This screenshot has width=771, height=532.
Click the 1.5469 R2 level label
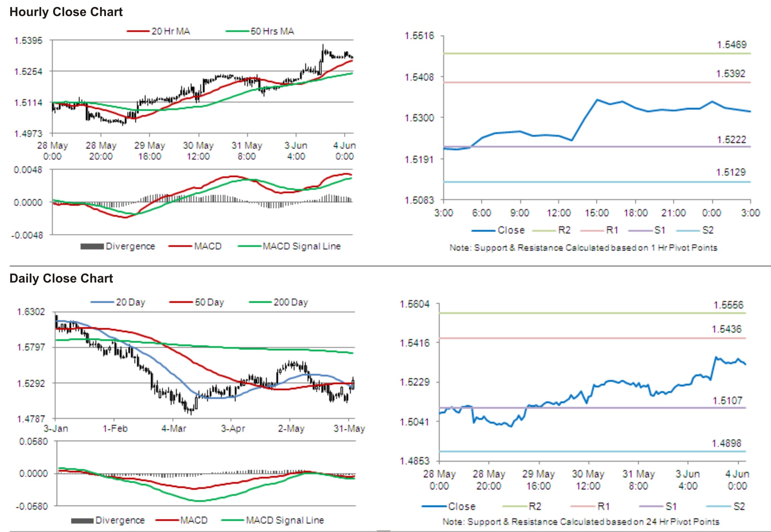coord(732,45)
